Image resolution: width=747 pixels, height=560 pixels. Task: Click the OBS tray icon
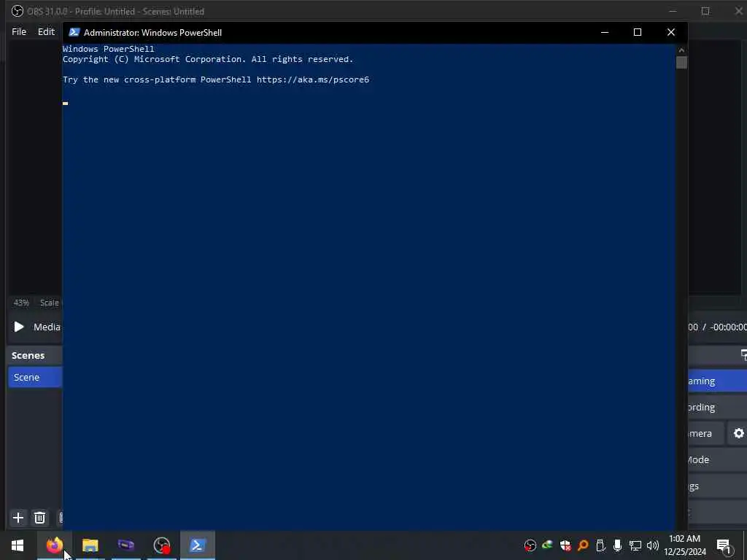click(530, 545)
